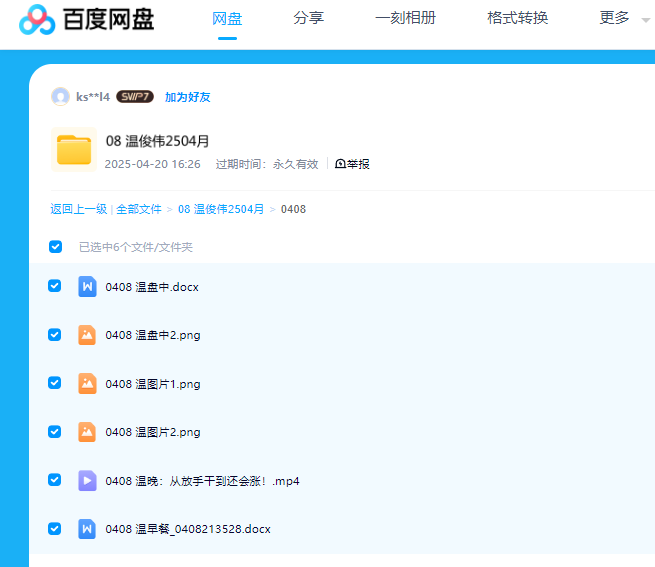Click the Word icon for 0408 温盘中.docx
The height and width of the screenshot is (567, 655).
[87, 287]
